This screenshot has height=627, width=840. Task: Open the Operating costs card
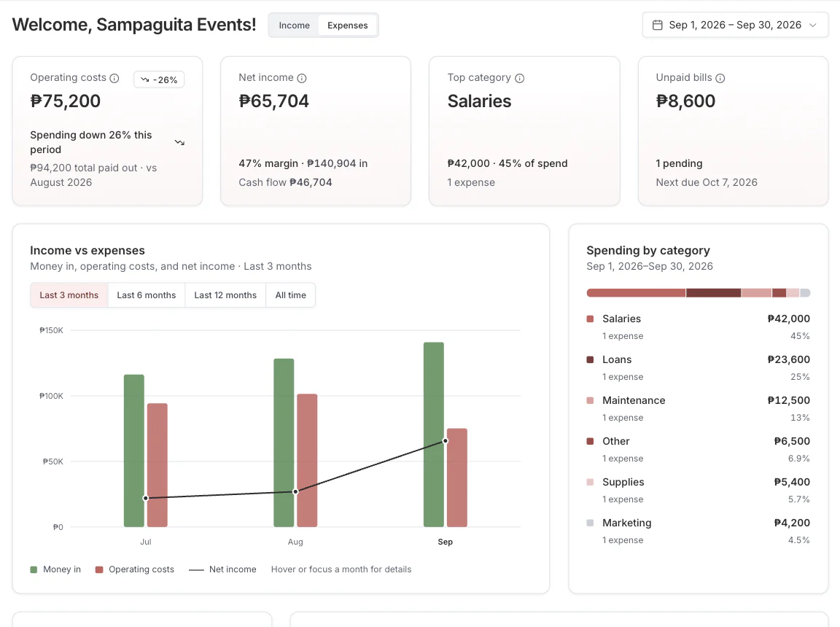107,131
